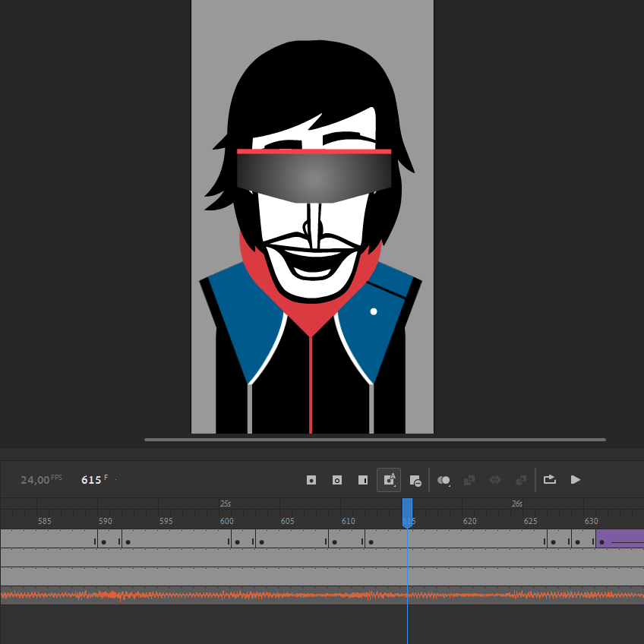This screenshot has height=644, width=644.
Task: Click frame 600 on the timeline ruler
Action: point(227,521)
